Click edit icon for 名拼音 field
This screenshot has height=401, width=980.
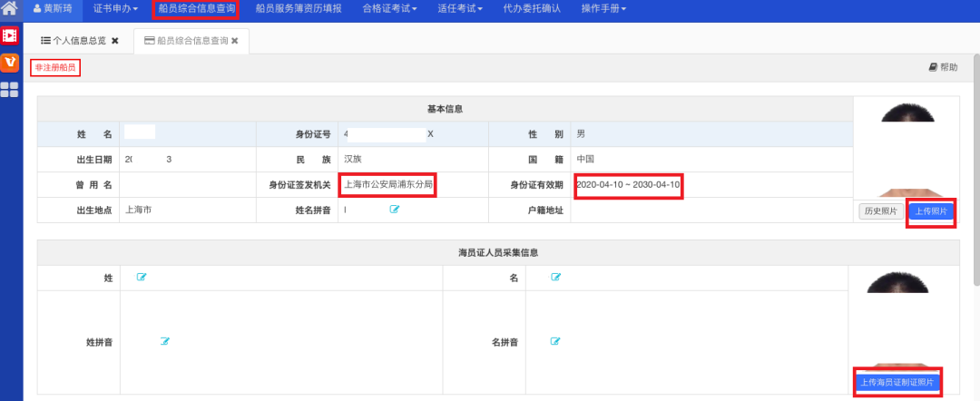[x=556, y=341]
